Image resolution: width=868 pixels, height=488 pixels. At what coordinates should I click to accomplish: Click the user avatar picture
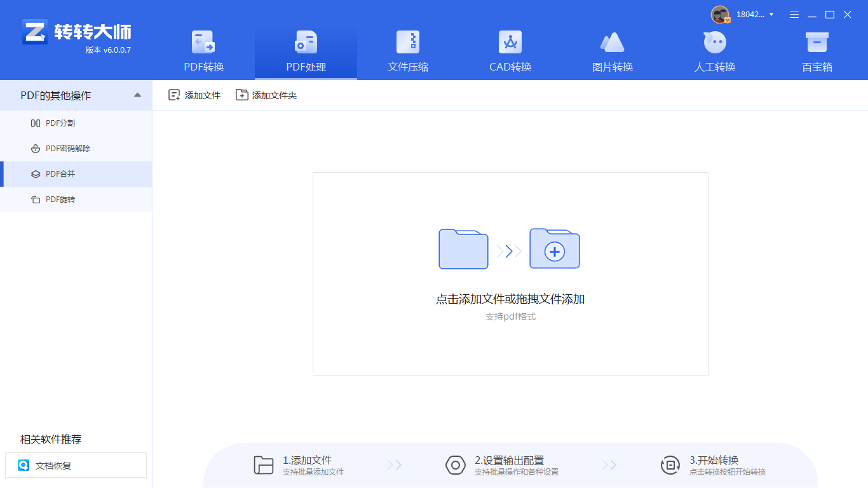[x=720, y=15]
